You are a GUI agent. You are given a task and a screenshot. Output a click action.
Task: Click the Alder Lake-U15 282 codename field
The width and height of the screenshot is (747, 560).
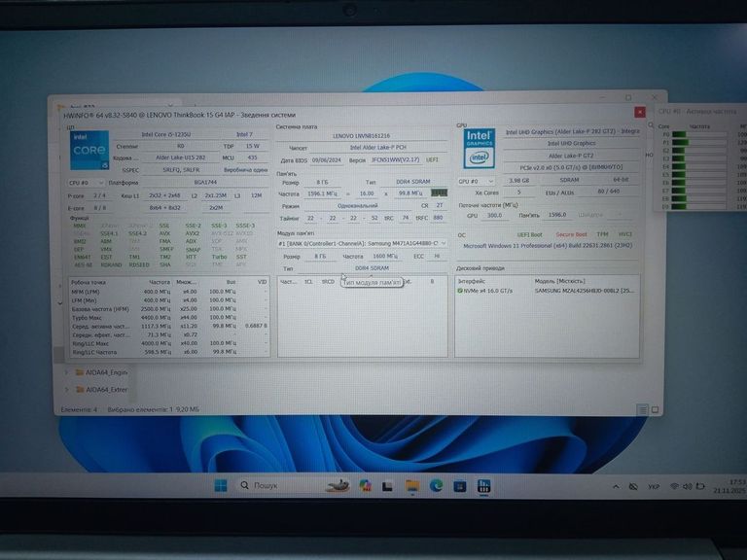coord(181,157)
